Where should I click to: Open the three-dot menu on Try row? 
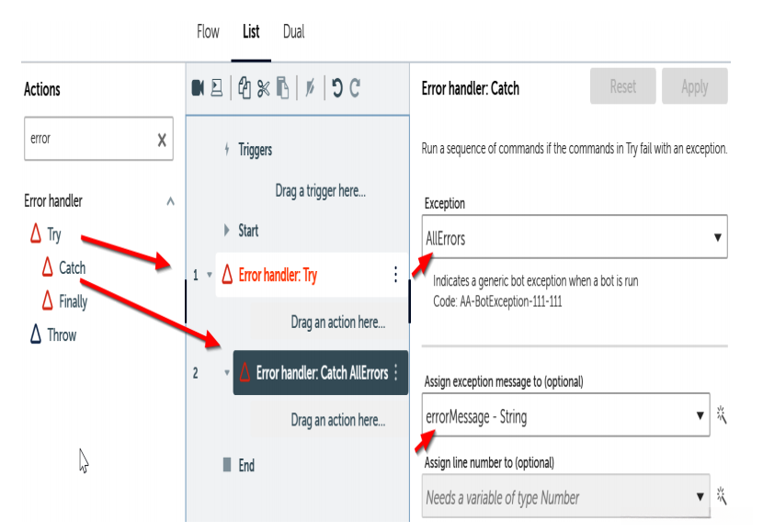395,275
